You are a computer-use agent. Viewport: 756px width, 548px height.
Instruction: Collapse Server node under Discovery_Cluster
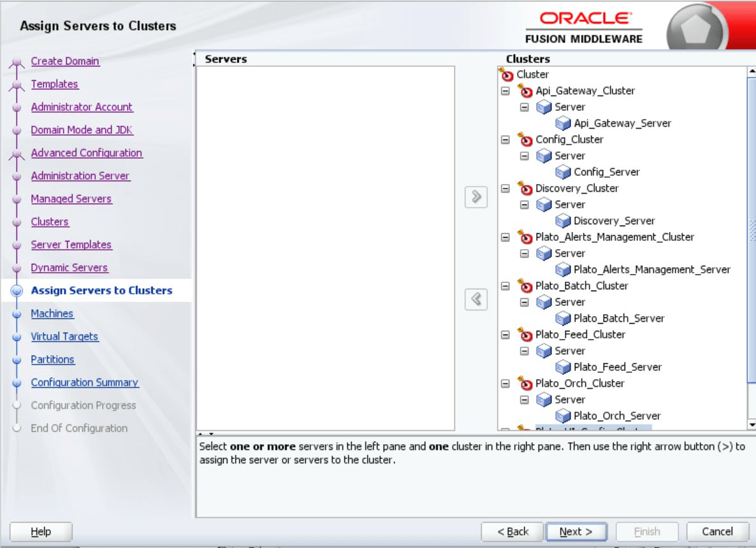tap(525, 205)
